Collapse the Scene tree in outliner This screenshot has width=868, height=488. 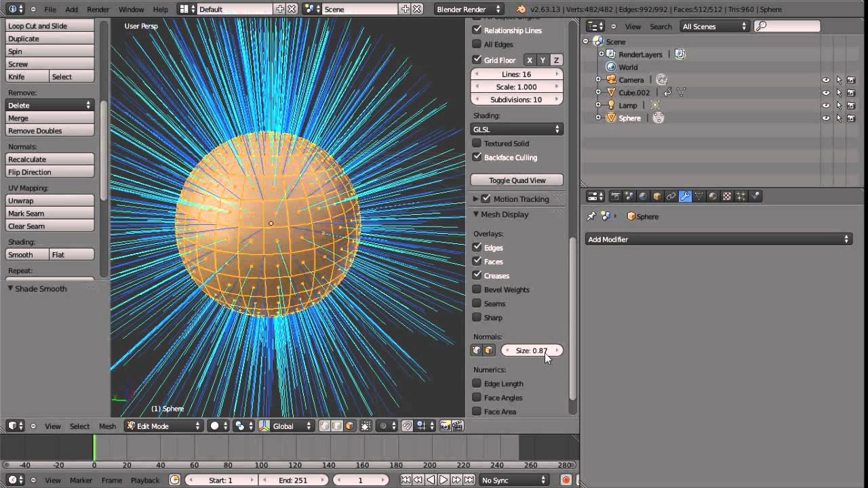point(586,41)
